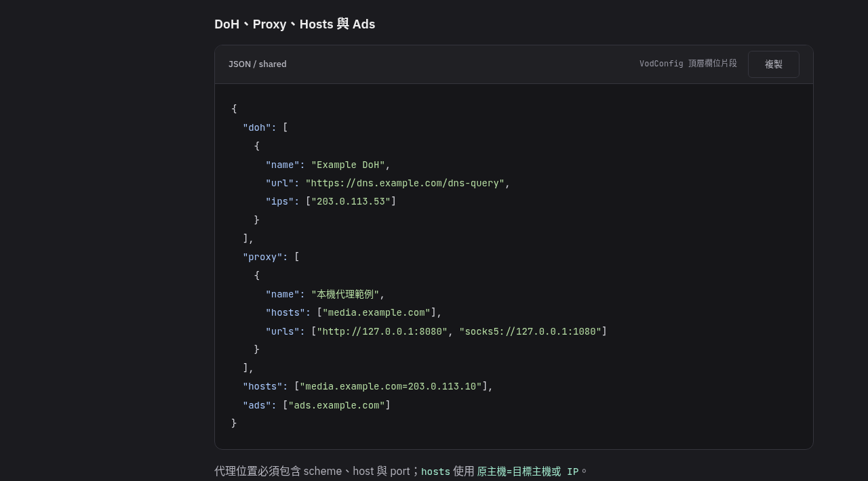Image resolution: width=868 pixels, height=481 pixels.
Task: Click the "ips" key in code
Action: tap(280, 201)
